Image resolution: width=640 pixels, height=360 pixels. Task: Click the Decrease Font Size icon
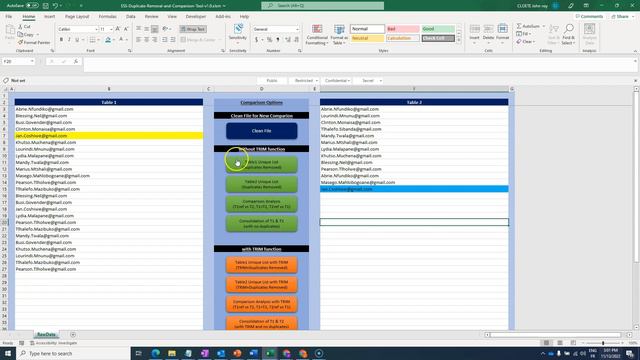126,29
